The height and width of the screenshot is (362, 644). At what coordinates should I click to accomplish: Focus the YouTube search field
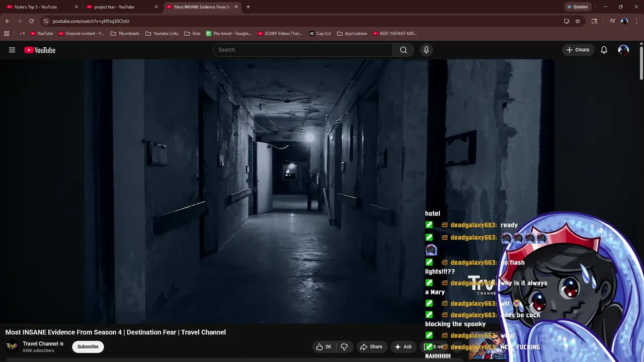pos(303,50)
